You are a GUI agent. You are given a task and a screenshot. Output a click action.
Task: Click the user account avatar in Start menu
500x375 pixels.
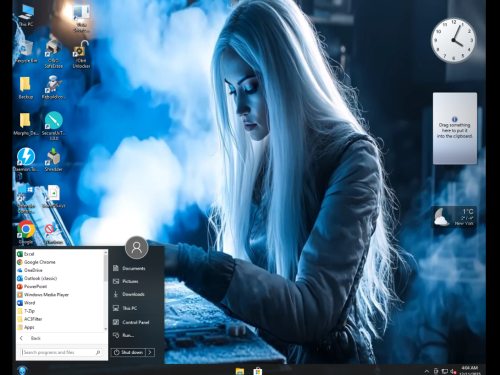coord(136,247)
